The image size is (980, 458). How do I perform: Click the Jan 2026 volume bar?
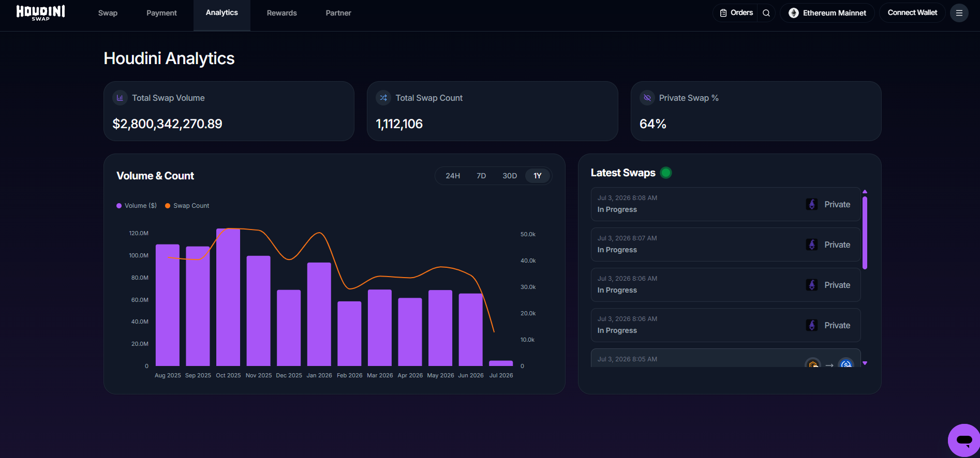pyautogui.click(x=319, y=314)
